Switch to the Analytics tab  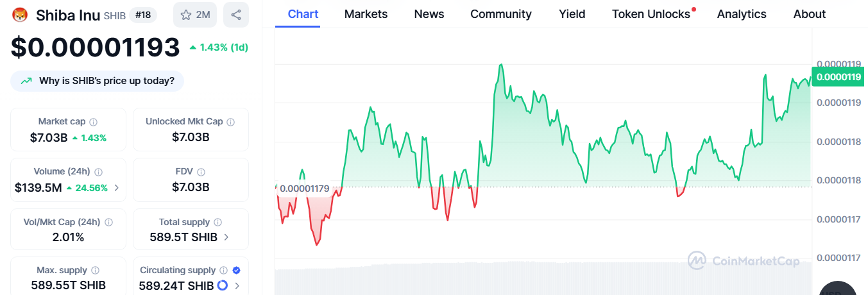pyautogui.click(x=742, y=14)
